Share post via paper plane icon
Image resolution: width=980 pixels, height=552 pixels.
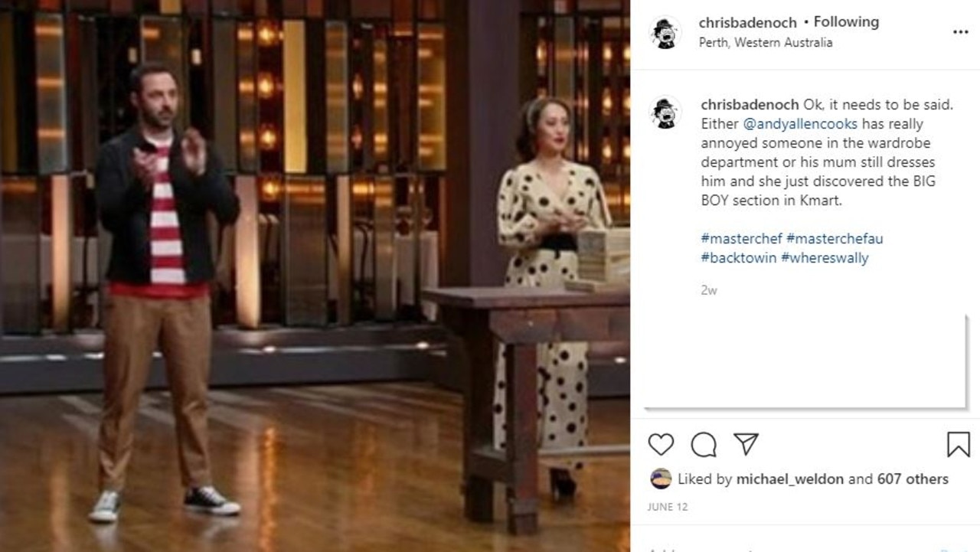[x=746, y=444]
